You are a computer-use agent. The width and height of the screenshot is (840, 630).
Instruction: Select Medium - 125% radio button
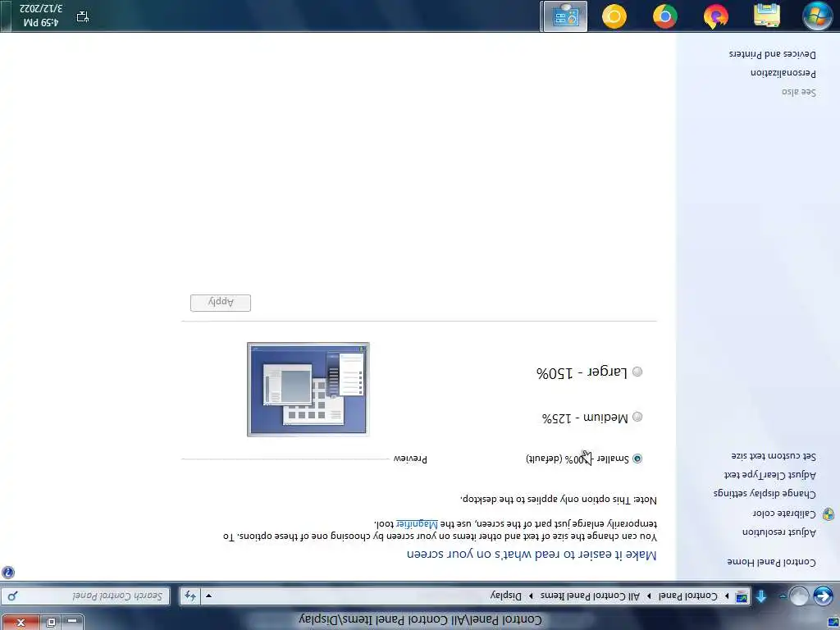click(637, 417)
